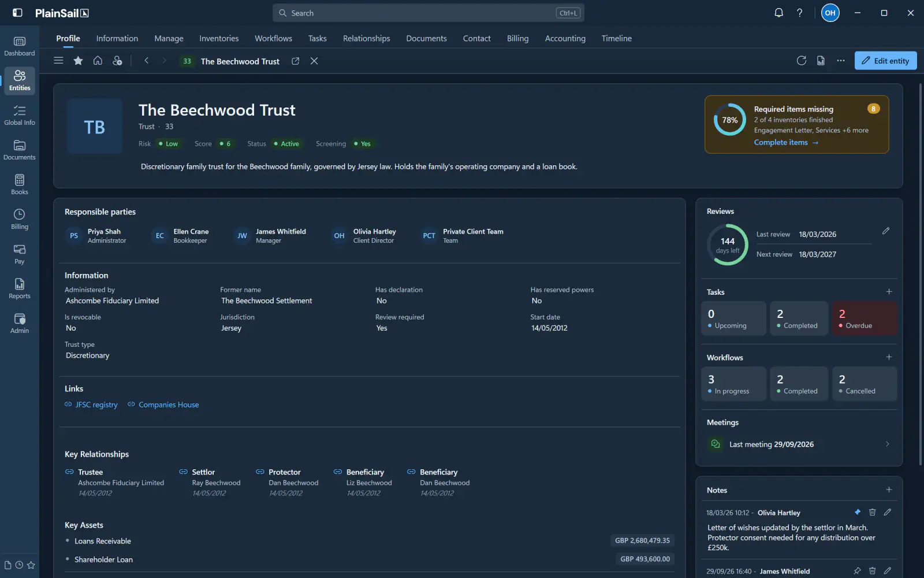Click the export document icon beside refresh
This screenshot has width=924, height=578.
pyautogui.click(x=821, y=61)
